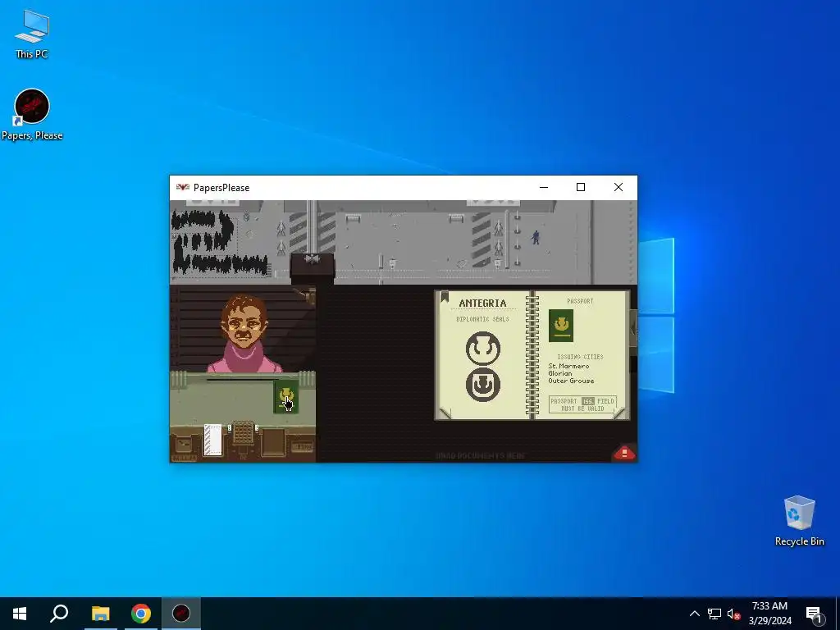Select the lower diplomatic seal in rulebook

pos(482,385)
